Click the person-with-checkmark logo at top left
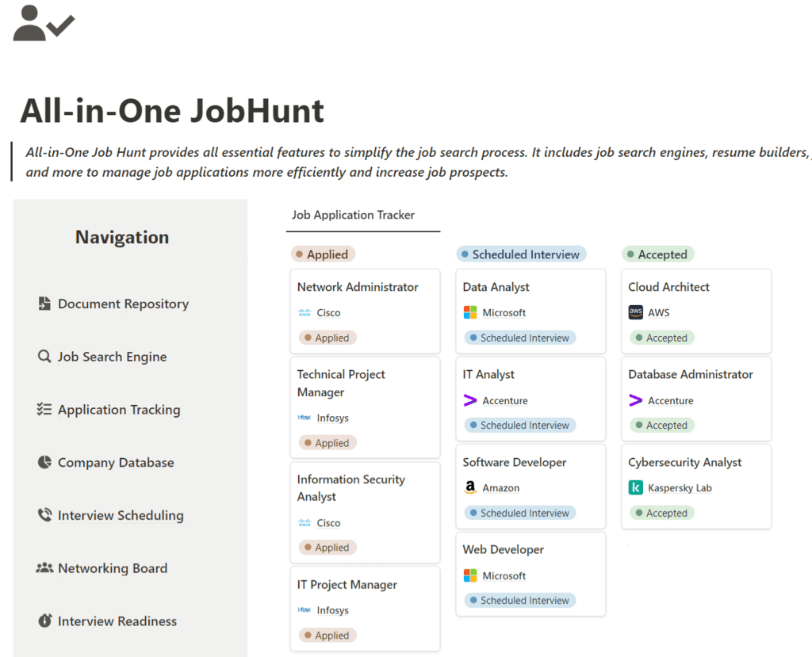Screen dimensions: 812x657 43,24
